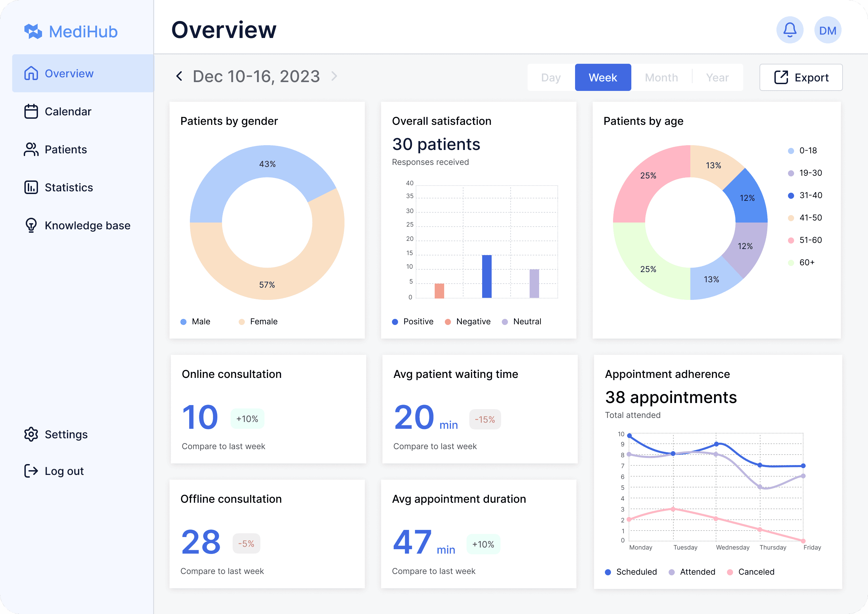
Task: Click the '38 appointments' heading
Action: coord(671,398)
